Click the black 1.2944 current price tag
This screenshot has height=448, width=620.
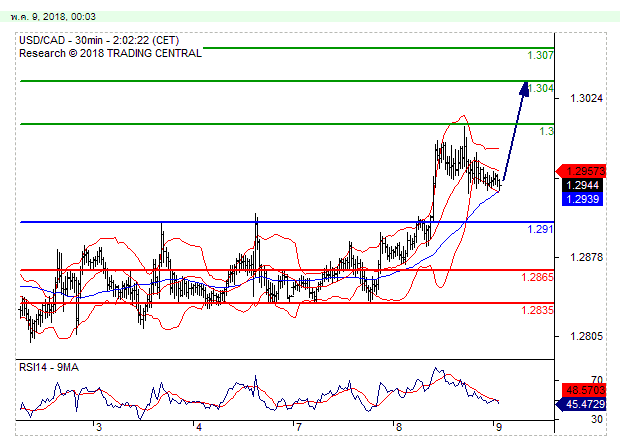(x=582, y=185)
